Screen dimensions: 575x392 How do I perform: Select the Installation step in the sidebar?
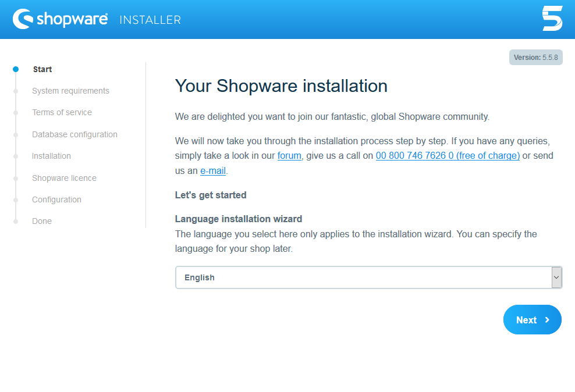pyautogui.click(x=51, y=156)
